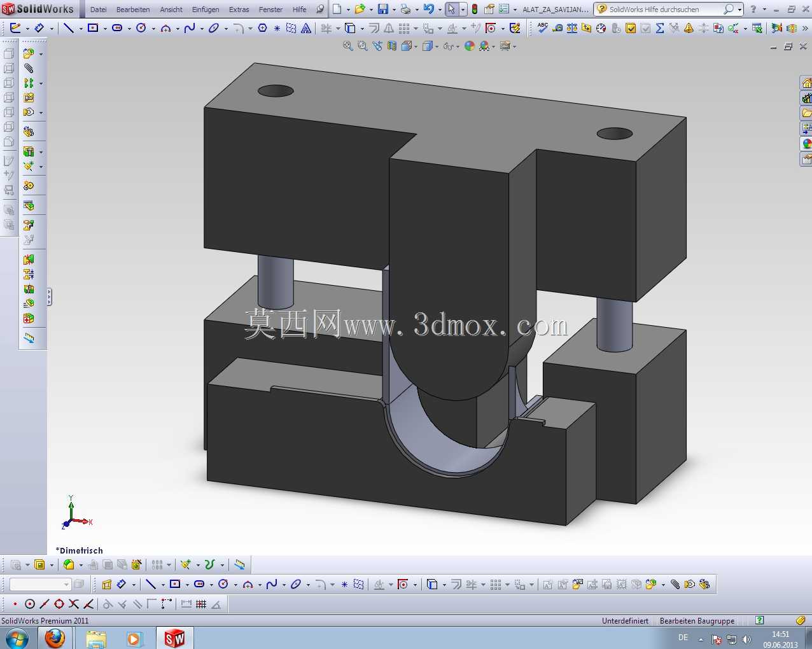The height and width of the screenshot is (649, 812).
Task: Click the Apply Scene icon in the view toolbar
Action: point(485,46)
